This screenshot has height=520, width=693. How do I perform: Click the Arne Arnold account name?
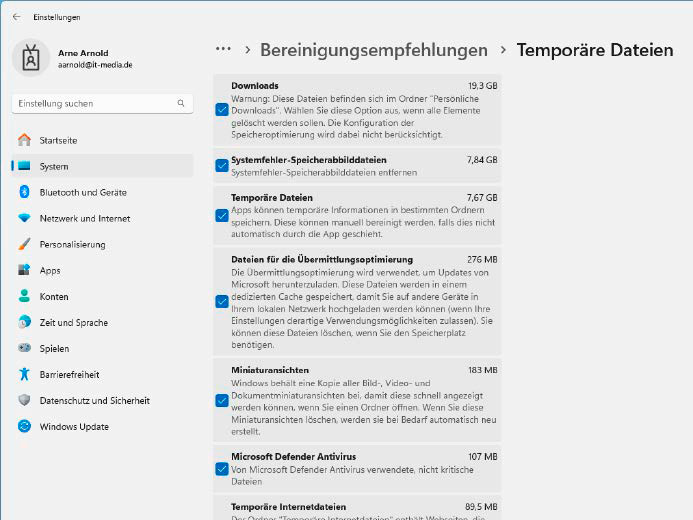[x=83, y=53]
